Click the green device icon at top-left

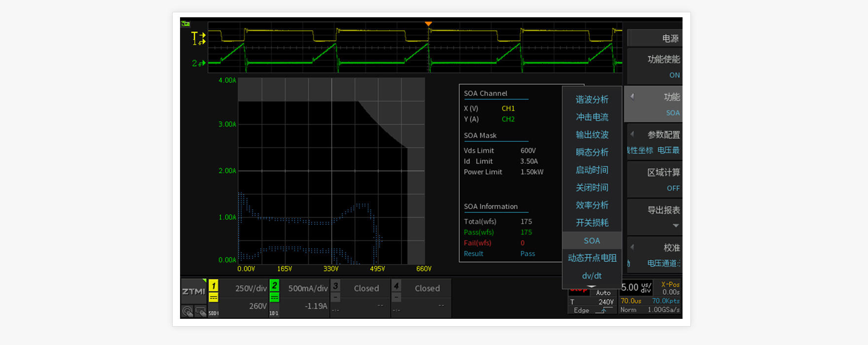coord(186,24)
